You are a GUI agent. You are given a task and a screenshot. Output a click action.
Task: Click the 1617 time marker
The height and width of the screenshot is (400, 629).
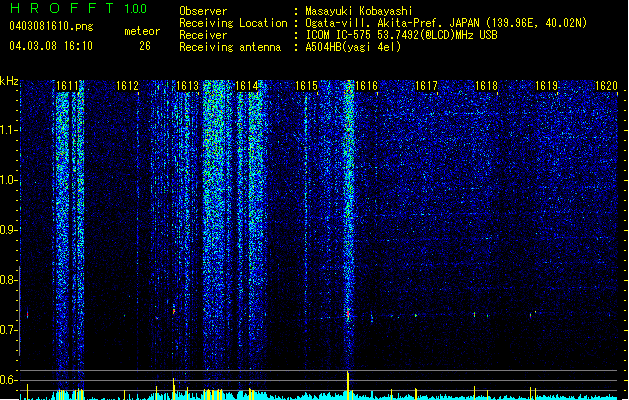[426, 86]
